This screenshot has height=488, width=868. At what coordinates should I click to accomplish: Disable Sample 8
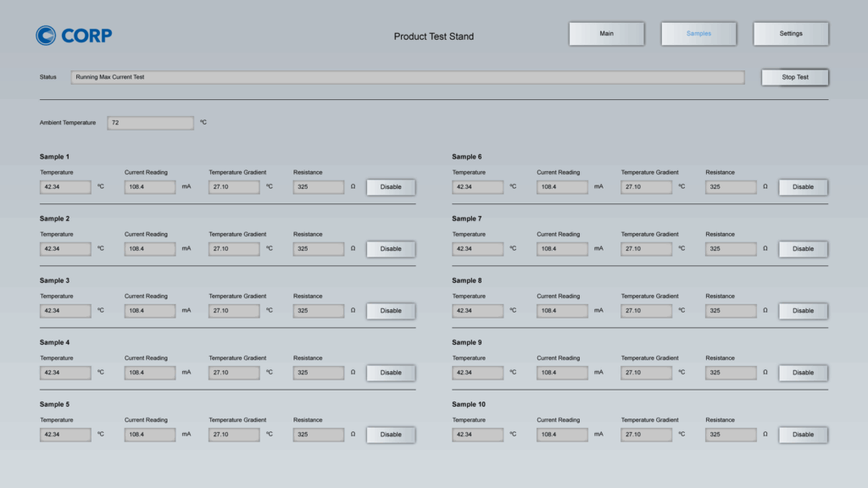(804, 311)
